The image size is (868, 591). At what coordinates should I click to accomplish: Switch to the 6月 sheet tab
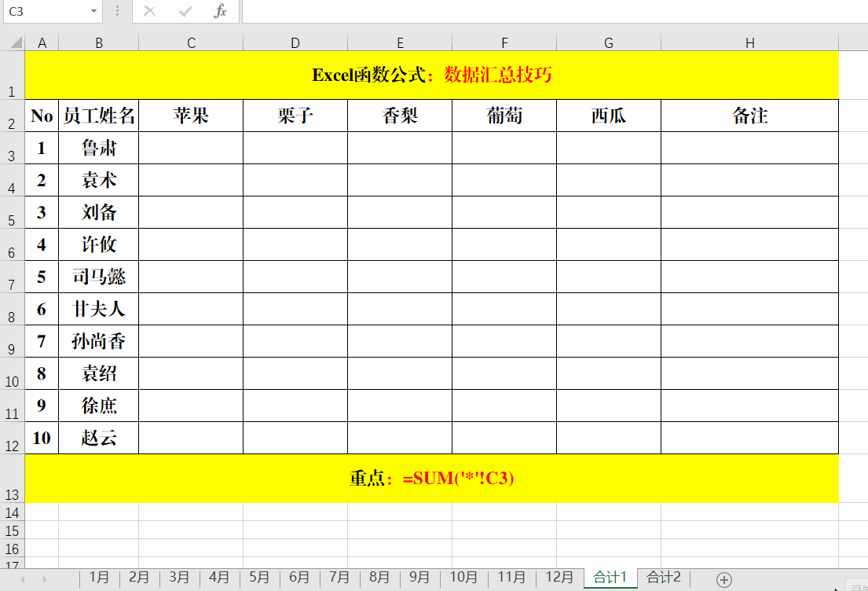click(299, 578)
